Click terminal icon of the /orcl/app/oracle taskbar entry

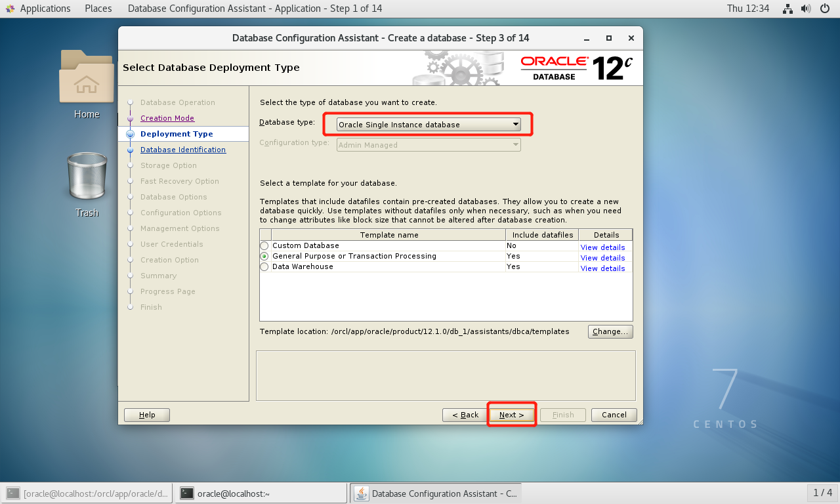[x=13, y=493]
